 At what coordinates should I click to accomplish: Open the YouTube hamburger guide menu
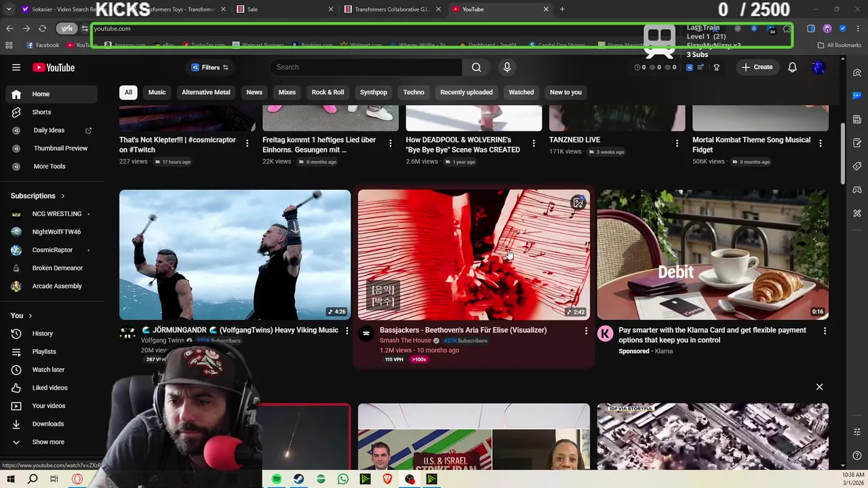tap(16, 67)
